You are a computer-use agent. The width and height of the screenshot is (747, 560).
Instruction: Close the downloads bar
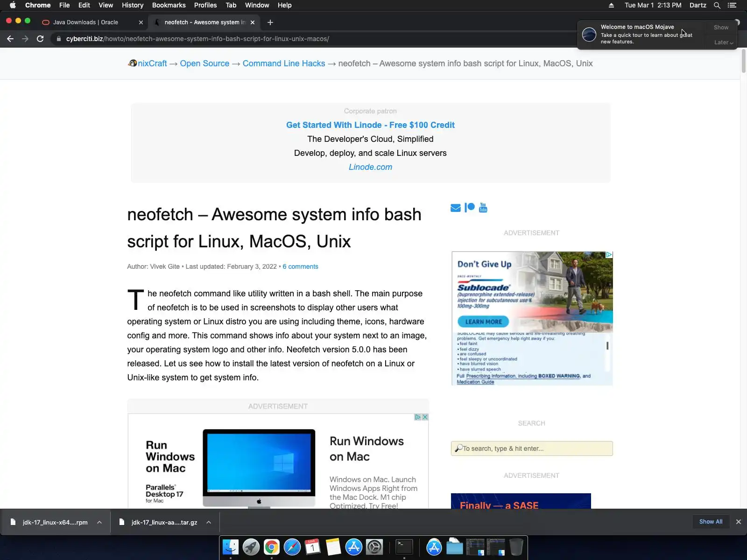click(738, 522)
